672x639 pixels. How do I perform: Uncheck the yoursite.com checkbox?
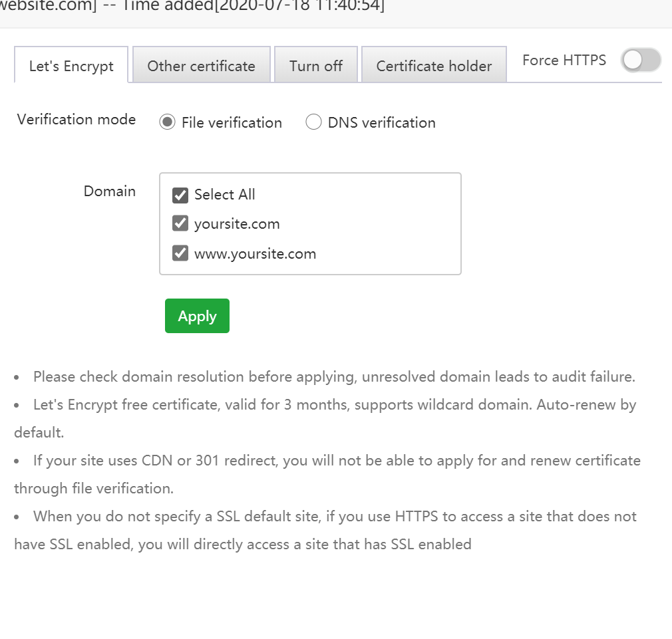[x=180, y=223]
